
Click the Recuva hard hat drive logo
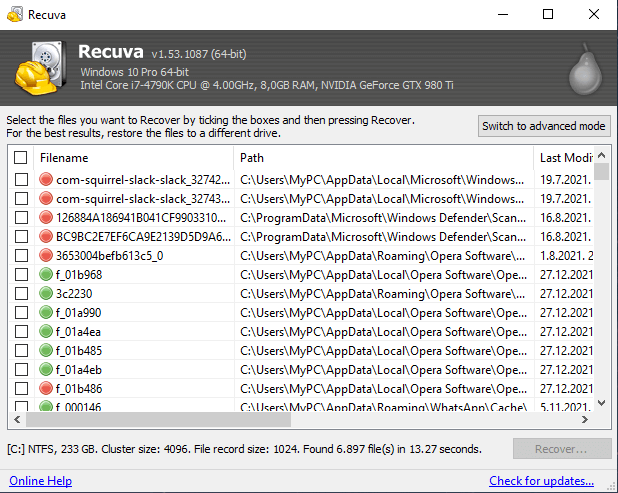40,68
